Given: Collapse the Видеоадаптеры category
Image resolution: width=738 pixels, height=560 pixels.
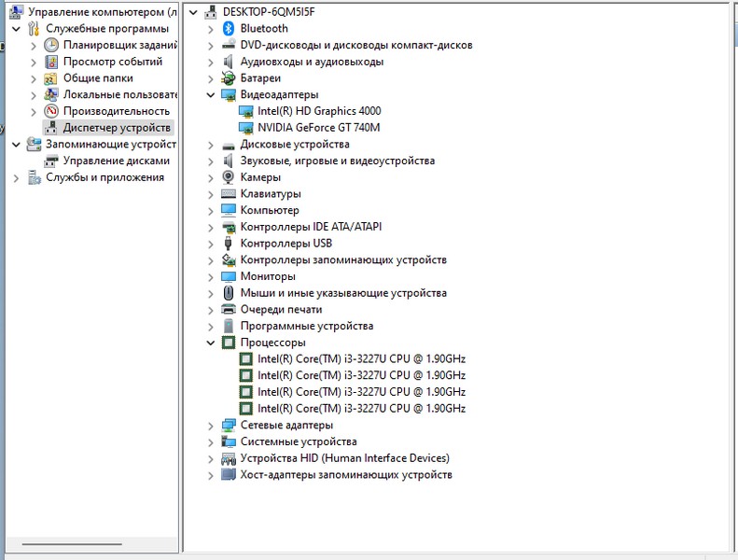Looking at the screenshot, I should (x=212, y=95).
